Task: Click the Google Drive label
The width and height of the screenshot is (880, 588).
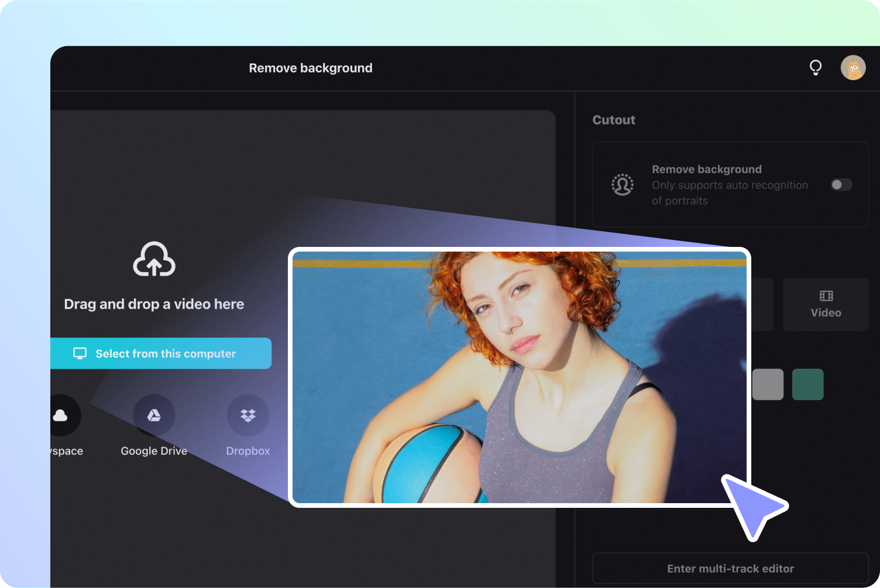Action: [x=154, y=451]
